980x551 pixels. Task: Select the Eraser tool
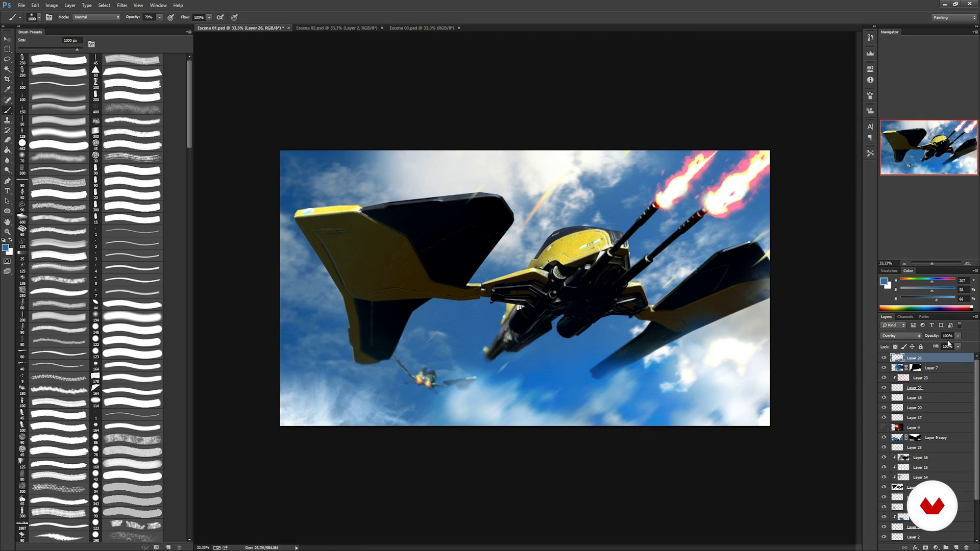point(7,140)
